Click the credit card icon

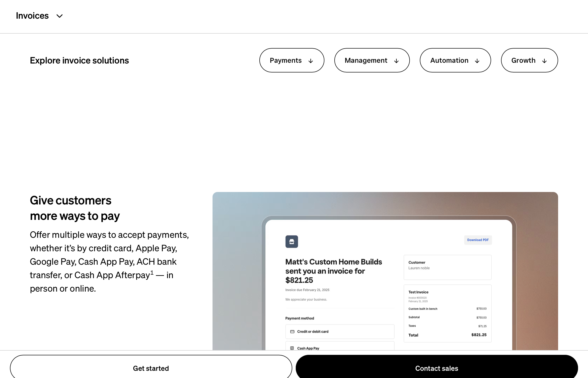click(292, 331)
